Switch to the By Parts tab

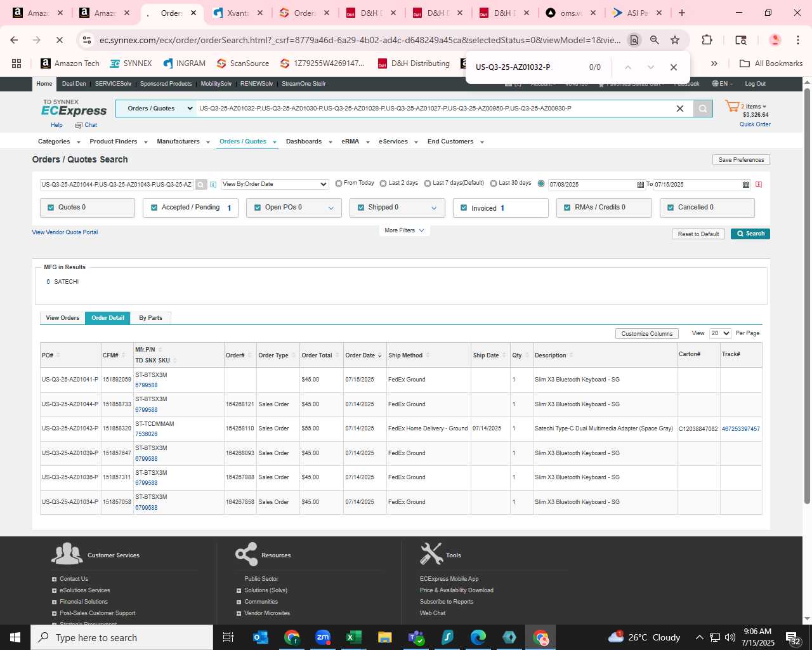150,318
